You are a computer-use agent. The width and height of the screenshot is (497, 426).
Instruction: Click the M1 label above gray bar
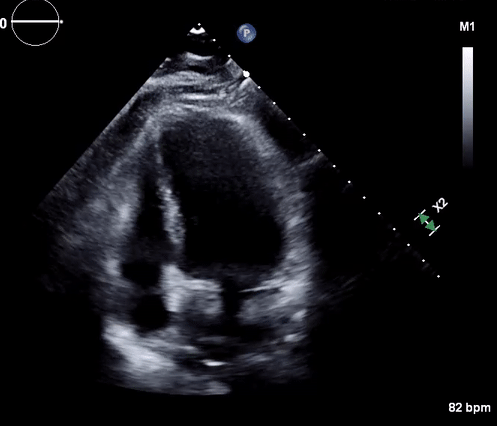coord(467,27)
